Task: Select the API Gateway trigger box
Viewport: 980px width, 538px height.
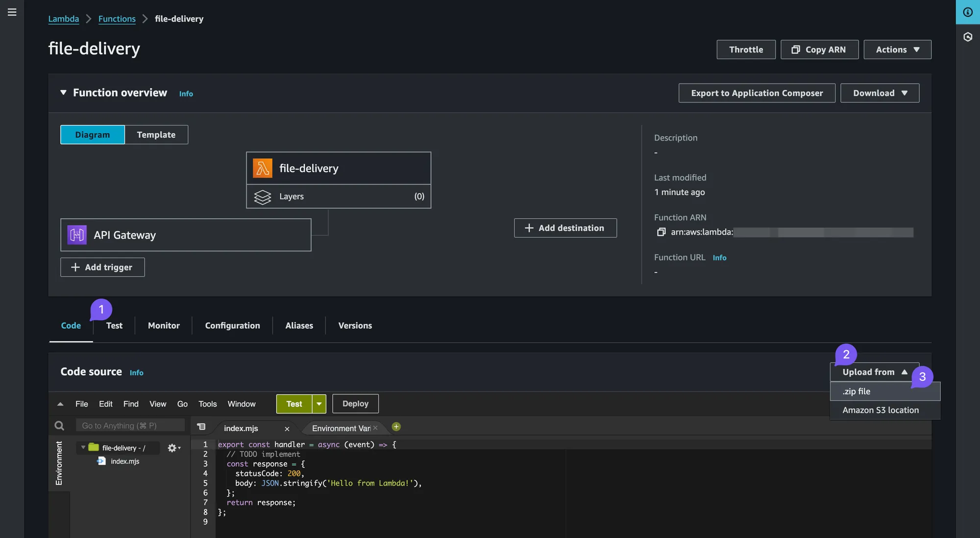Action: pyautogui.click(x=186, y=235)
